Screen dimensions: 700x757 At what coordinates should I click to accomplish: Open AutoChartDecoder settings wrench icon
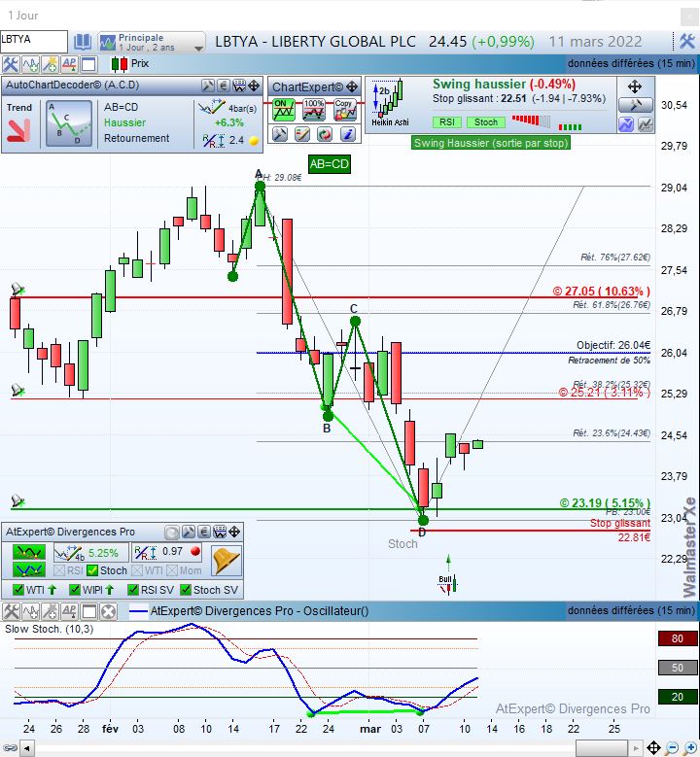pos(208,86)
